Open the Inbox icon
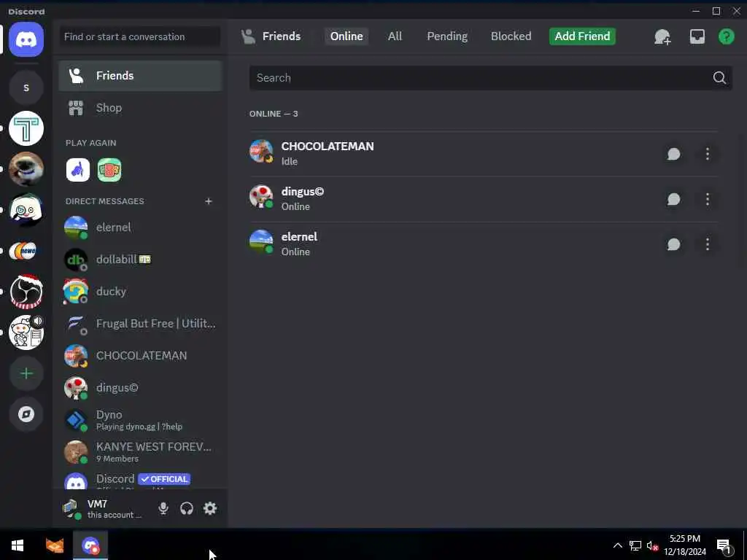The width and height of the screenshot is (747, 560). coord(697,36)
